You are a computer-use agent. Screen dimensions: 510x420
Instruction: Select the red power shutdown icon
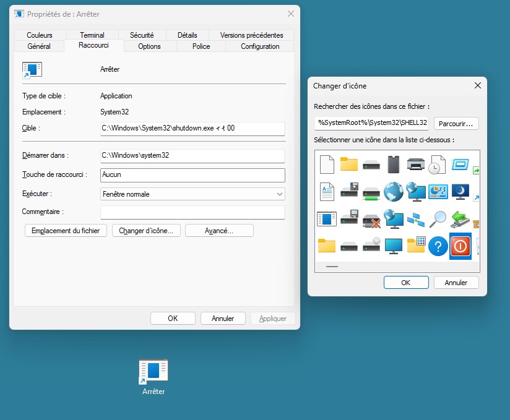[x=460, y=246]
